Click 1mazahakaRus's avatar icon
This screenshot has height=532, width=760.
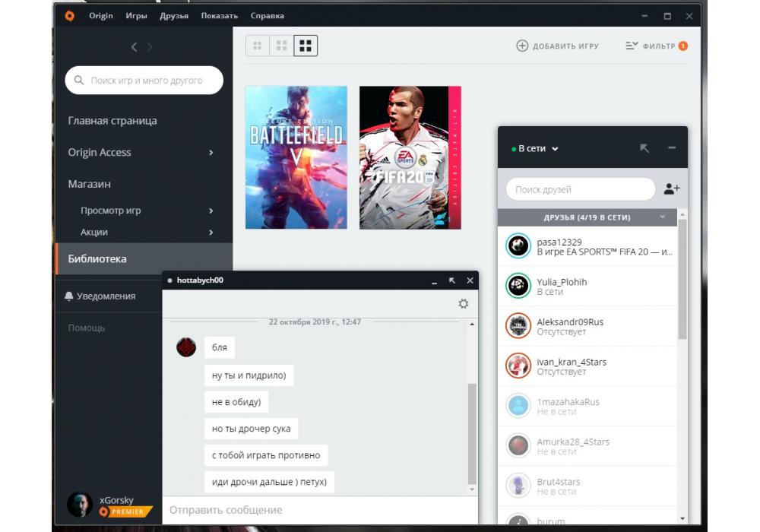click(x=518, y=406)
